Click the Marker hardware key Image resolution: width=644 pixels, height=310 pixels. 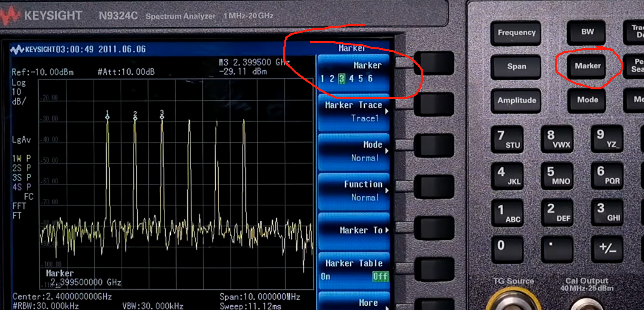point(587,66)
